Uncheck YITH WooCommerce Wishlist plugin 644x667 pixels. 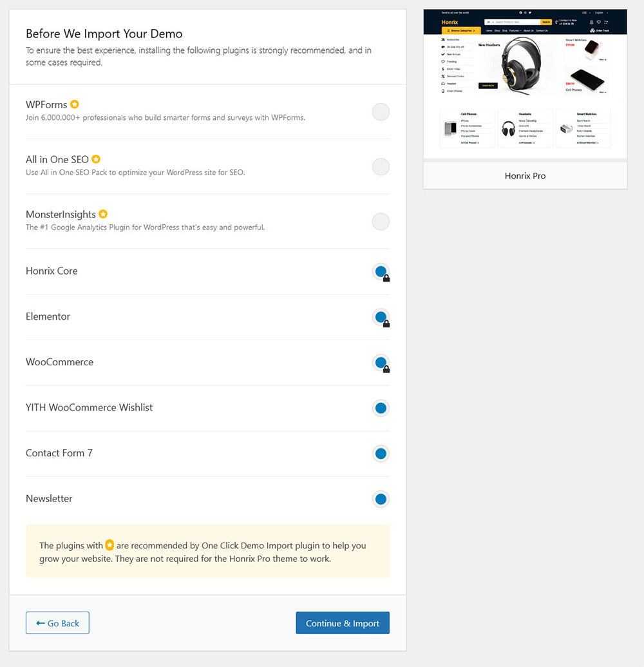click(381, 408)
